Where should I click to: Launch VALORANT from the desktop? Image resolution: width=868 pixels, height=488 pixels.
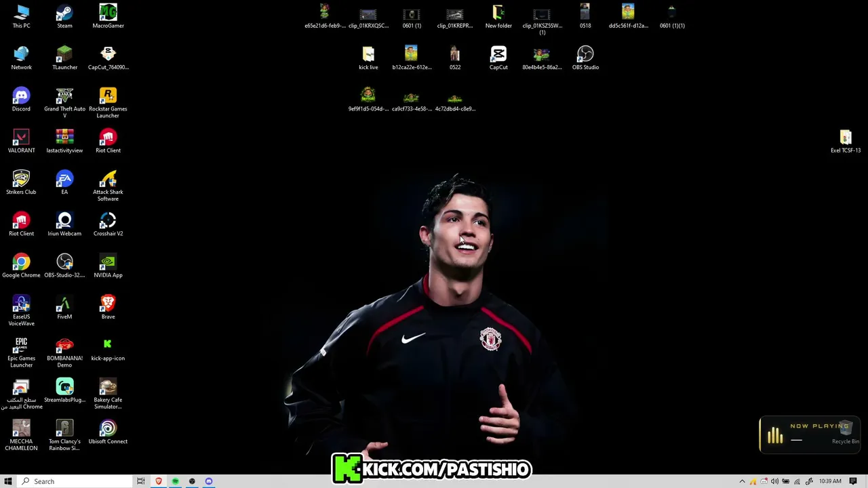pyautogui.click(x=21, y=141)
